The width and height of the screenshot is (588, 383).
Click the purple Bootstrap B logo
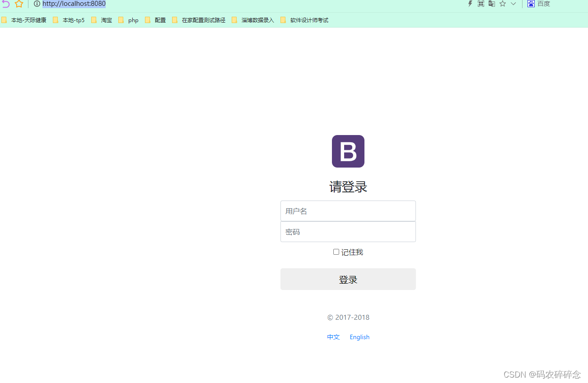348,151
